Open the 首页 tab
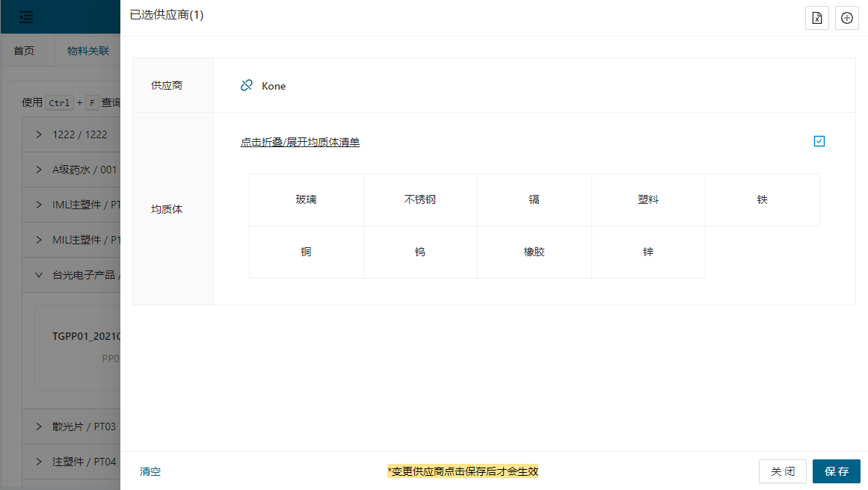Image resolution: width=868 pixels, height=490 pixels. 24,51
